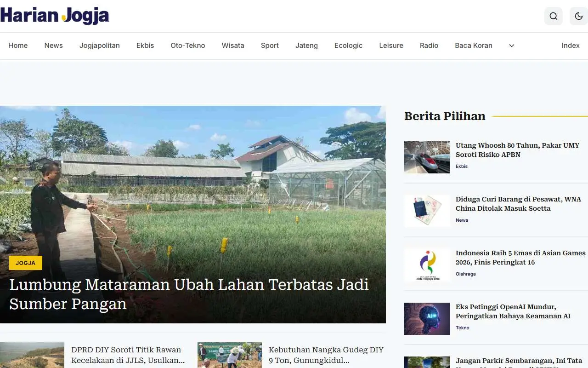
Task: Click the passport thumbnail image
Action: click(427, 211)
